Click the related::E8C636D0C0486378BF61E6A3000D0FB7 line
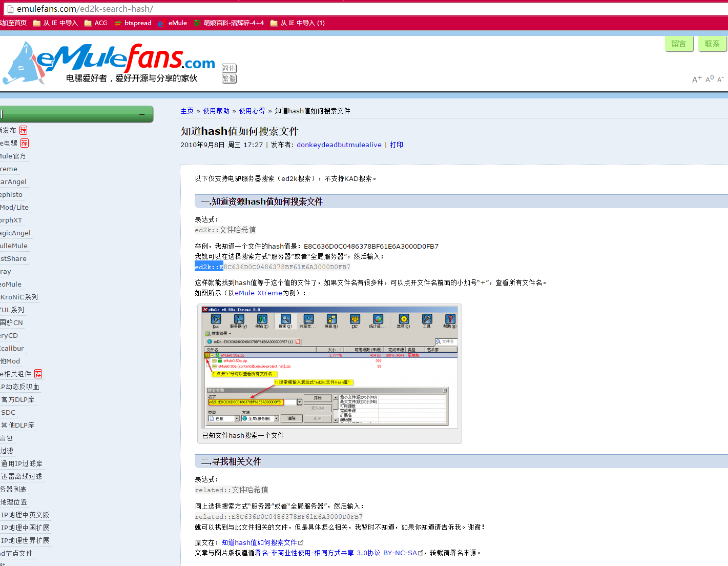The image size is (728, 566). pyautogui.click(x=279, y=516)
